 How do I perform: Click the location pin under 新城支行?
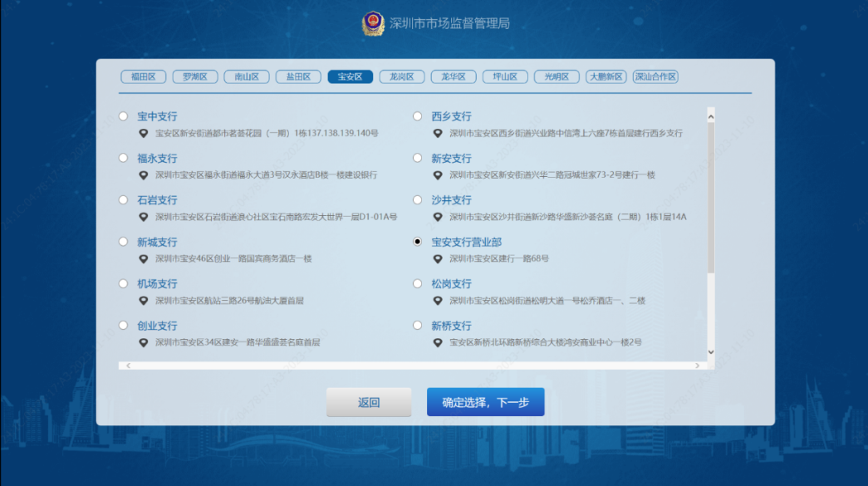pos(144,259)
